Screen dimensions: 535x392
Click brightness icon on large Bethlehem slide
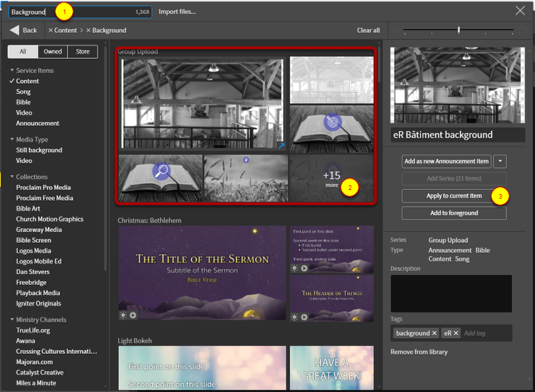coord(124,315)
